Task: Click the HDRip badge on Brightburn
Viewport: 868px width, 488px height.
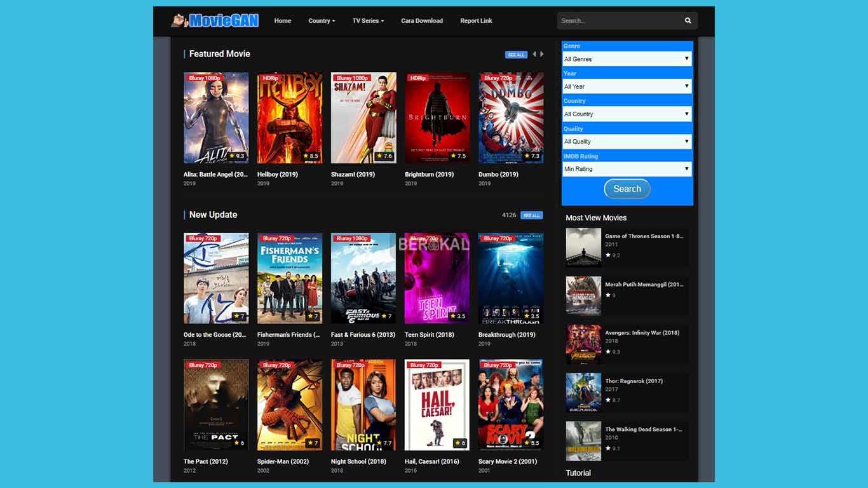Action: tap(417, 78)
